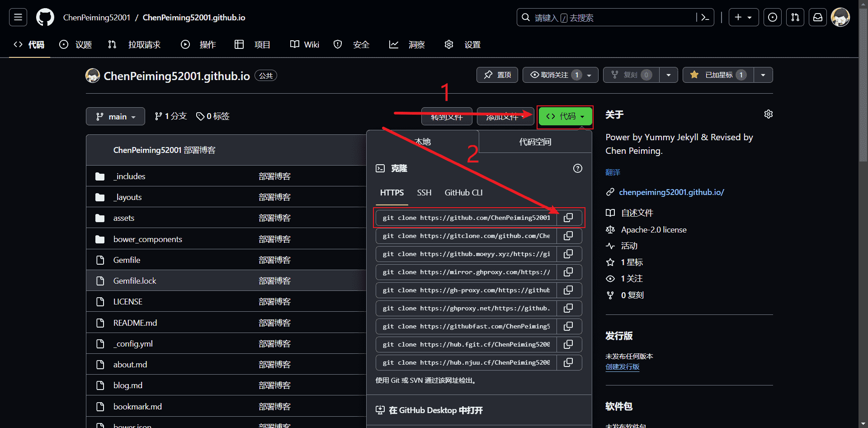Screen dimensions: 868x428
Task: Copy the gh-proxy.com clone command
Action: pyautogui.click(x=569, y=290)
